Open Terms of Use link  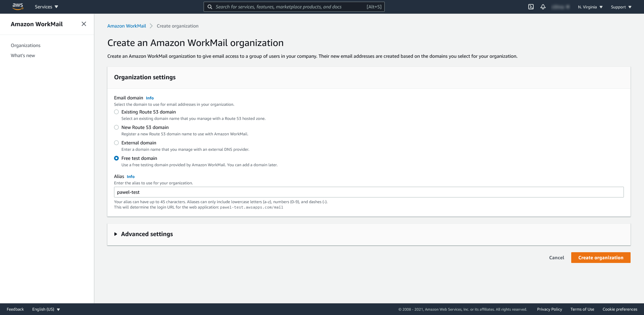582,309
